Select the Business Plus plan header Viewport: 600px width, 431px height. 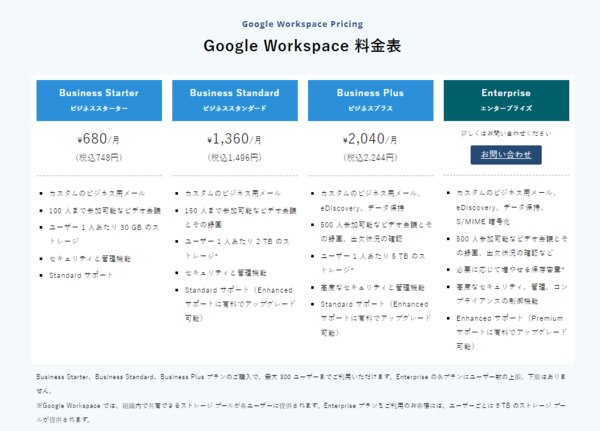point(370,100)
